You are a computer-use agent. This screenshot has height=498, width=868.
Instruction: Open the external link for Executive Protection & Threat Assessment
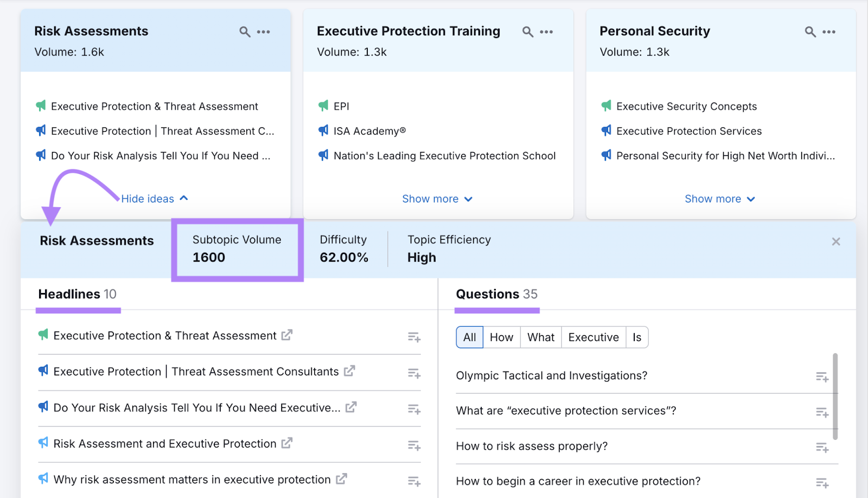click(287, 335)
